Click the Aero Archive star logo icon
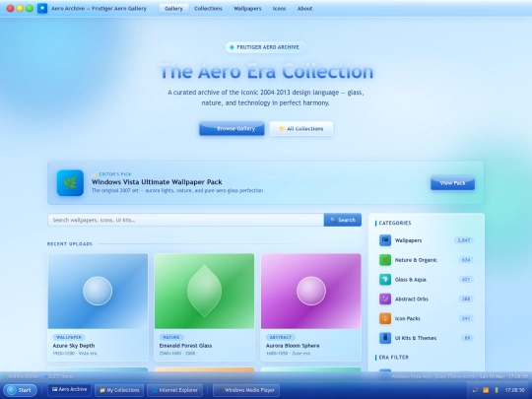The width and height of the screenshot is (532, 399). pos(42,8)
